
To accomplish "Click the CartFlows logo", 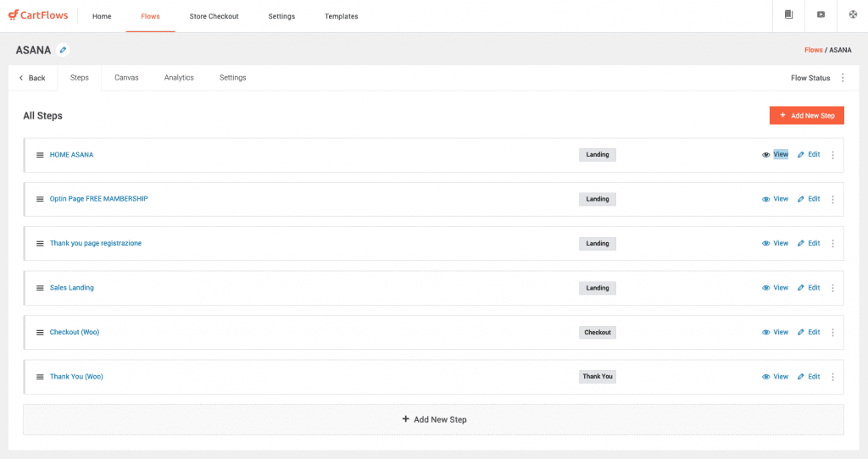I will tap(38, 15).
